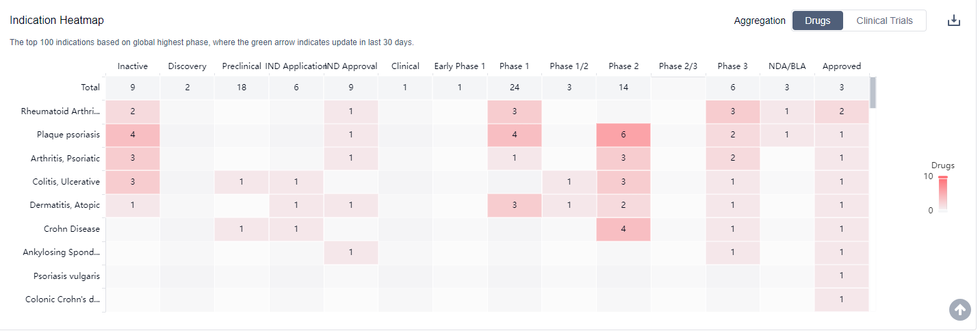The height and width of the screenshot is (333, 980).
Task: Select the Ankylosing Spondylitis row label
Action: pos(62,252)
